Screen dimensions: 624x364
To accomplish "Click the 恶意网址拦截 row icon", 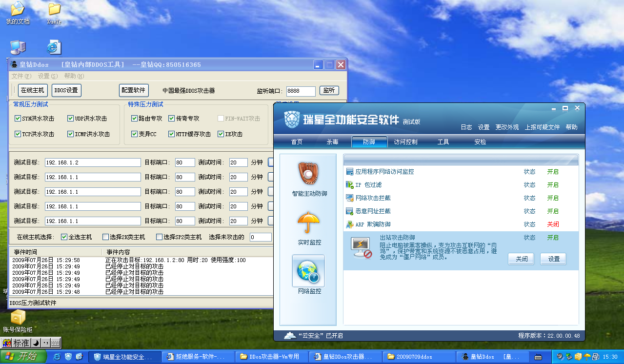I will 349,211.
